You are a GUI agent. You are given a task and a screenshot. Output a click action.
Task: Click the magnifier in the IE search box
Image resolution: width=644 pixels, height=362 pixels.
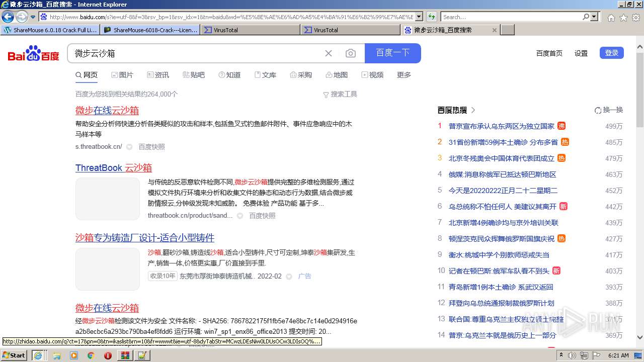point(586,17)
